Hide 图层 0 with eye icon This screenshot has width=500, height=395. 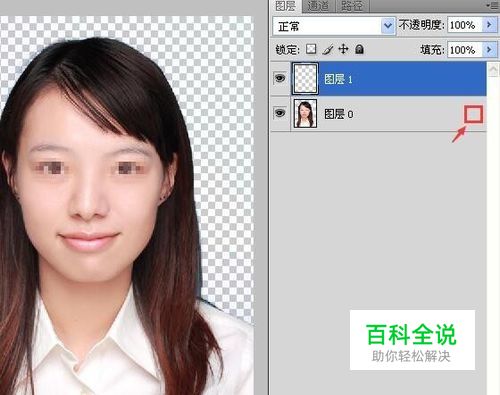pos(280,113)
